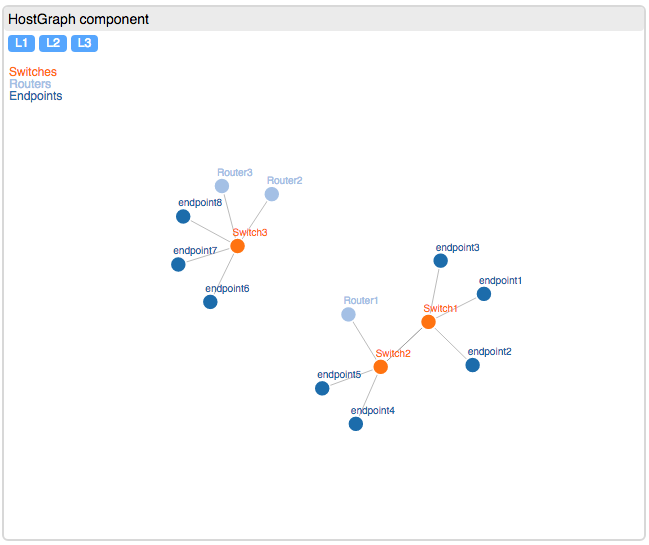Select the endpoint6 node
The image size is (649, 545).
210,302
